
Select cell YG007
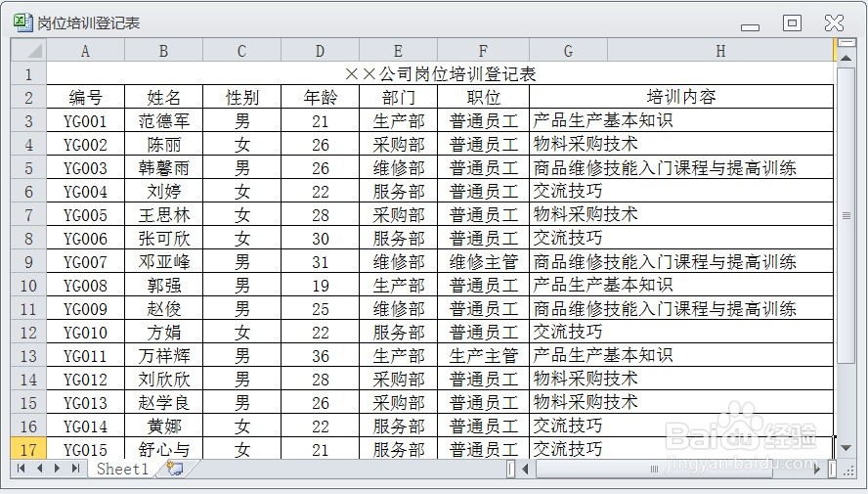pyautogui.click(x=86, y=261)
